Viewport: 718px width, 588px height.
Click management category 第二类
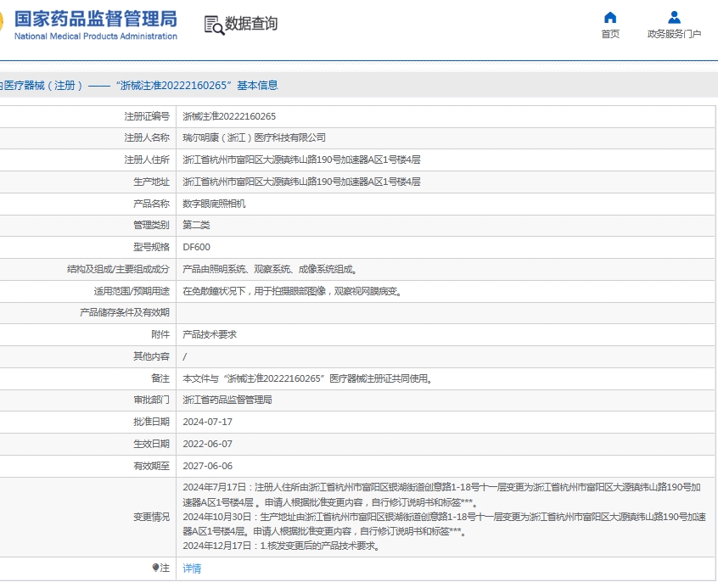point(196,225)
